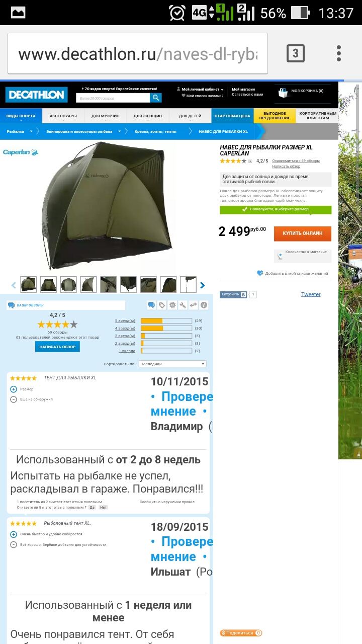This screenshot has height=644, width=362.
Task: Open the shopping cart icon
Action: tap(283, 93)
